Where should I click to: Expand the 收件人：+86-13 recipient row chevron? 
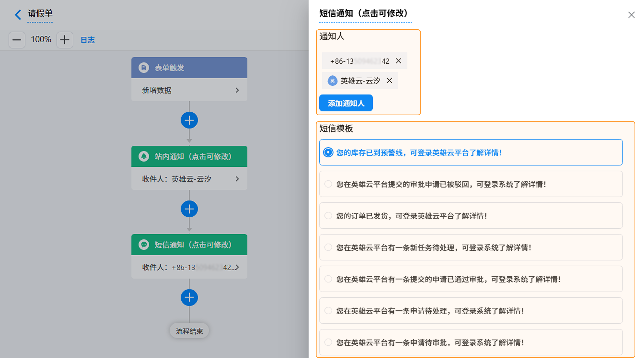tap(237, 267)
